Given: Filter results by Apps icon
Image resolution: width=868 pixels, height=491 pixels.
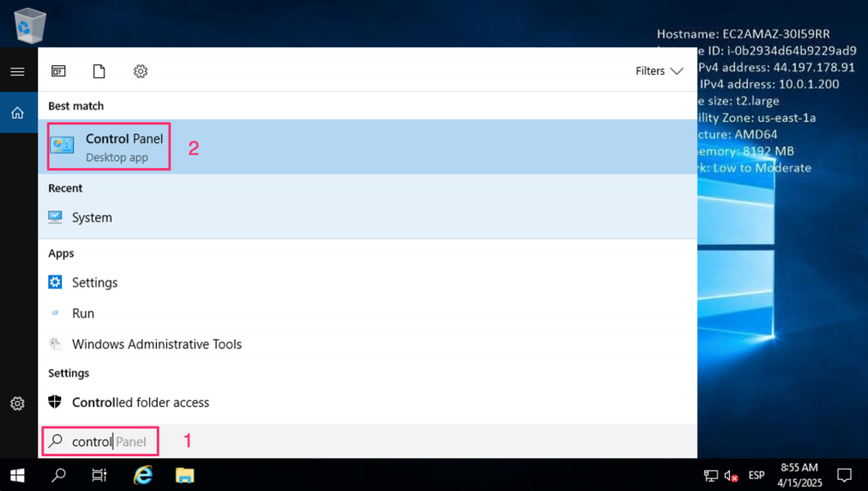Looking at the screenshot, I should (58, 71).
